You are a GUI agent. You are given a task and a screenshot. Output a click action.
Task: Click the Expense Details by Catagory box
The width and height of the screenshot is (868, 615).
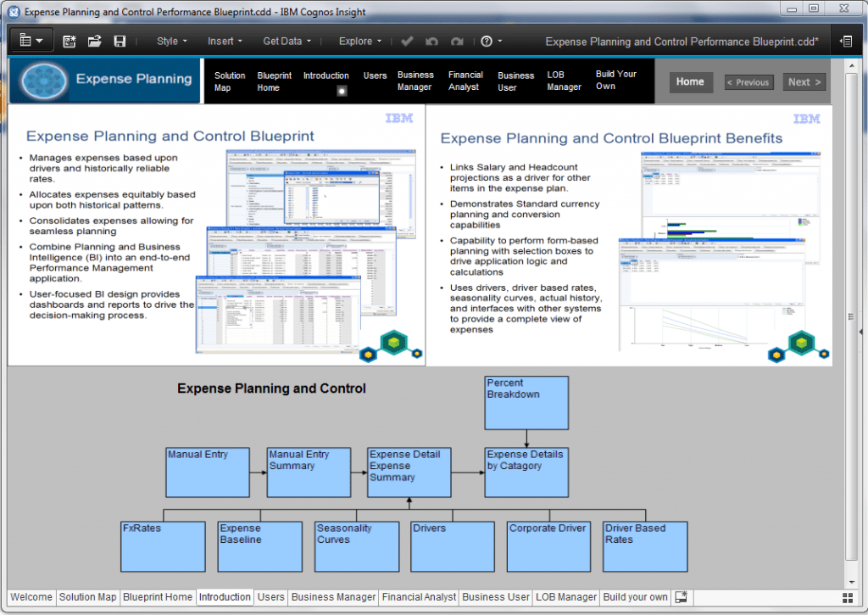(526, 472)
